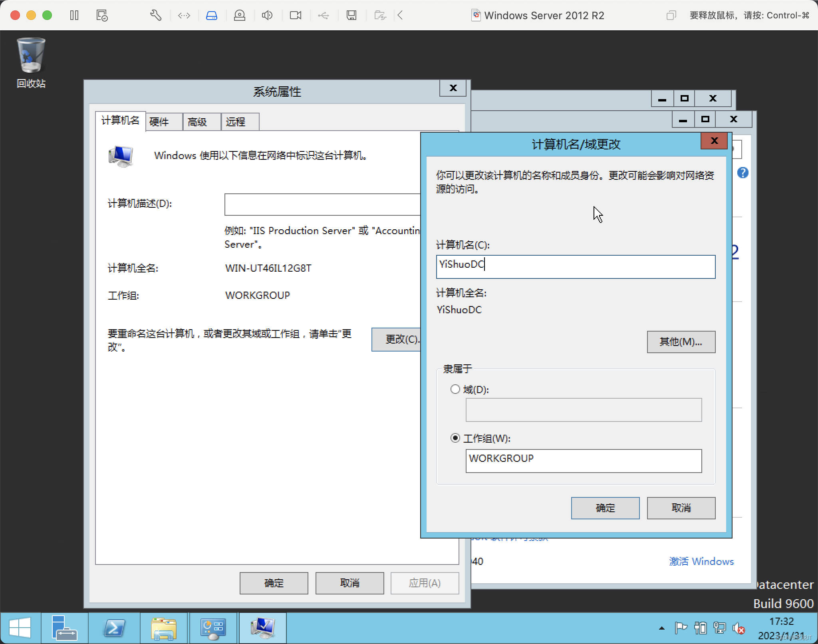This screenshot has height=644, width=818.
Task: Click the user/webcam icon in the VM toolbar
Action: [240, 16]
